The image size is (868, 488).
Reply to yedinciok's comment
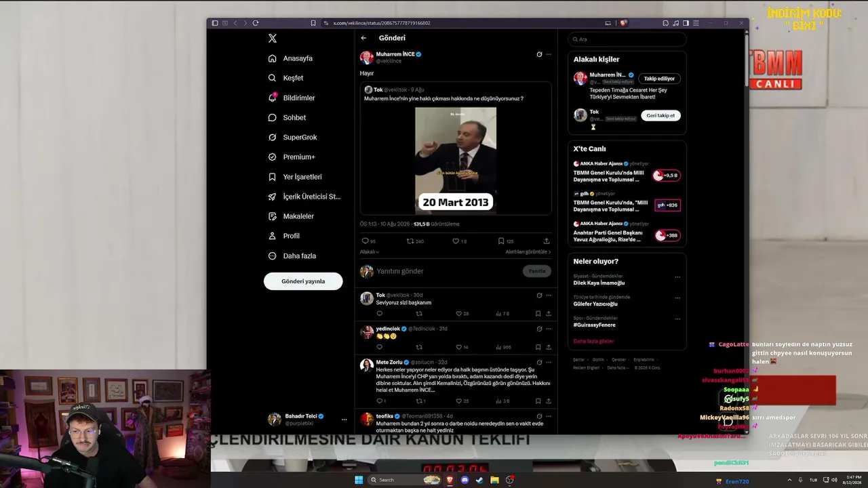coord(379,347)
